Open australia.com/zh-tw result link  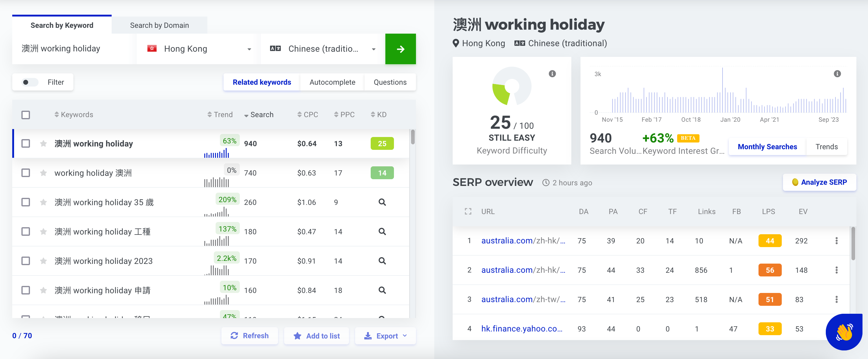[523, 299]
